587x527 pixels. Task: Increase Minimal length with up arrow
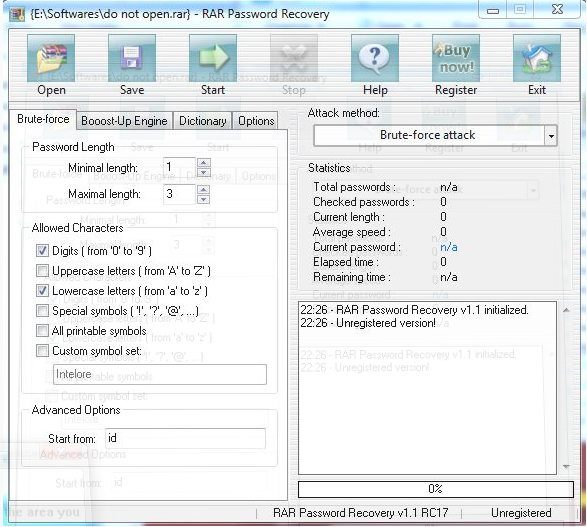[204, 162]
